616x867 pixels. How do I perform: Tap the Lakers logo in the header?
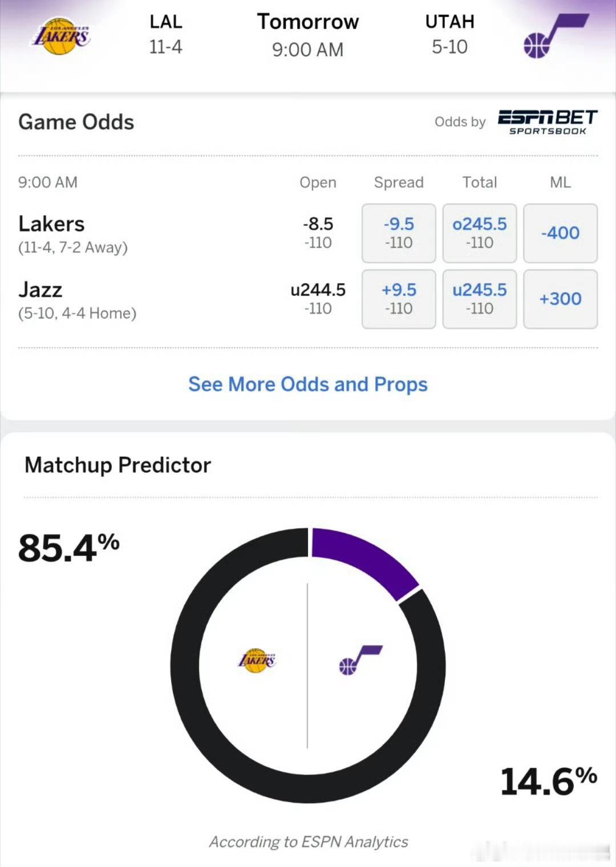click(60, 35)
